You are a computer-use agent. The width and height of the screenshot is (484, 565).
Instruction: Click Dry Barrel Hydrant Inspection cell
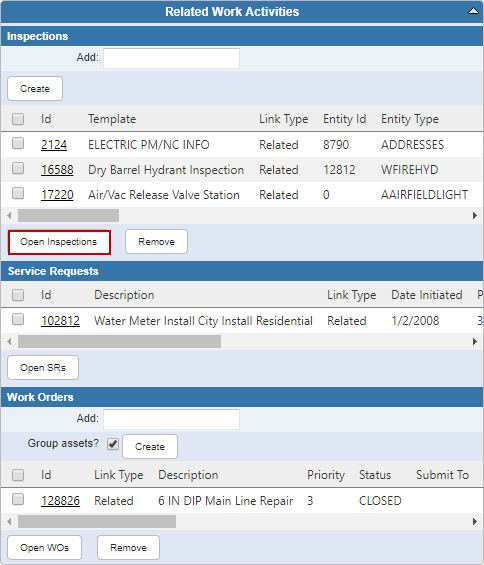tap(166, 170)
